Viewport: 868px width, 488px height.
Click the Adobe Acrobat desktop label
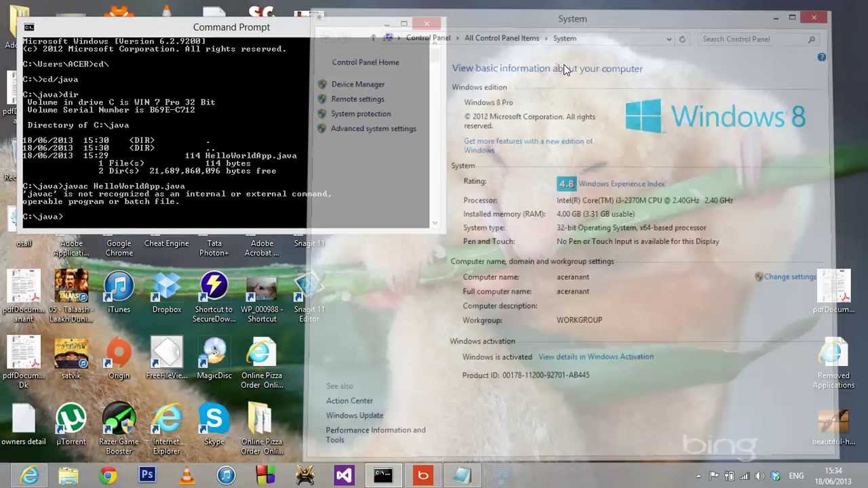coord(262,248)
